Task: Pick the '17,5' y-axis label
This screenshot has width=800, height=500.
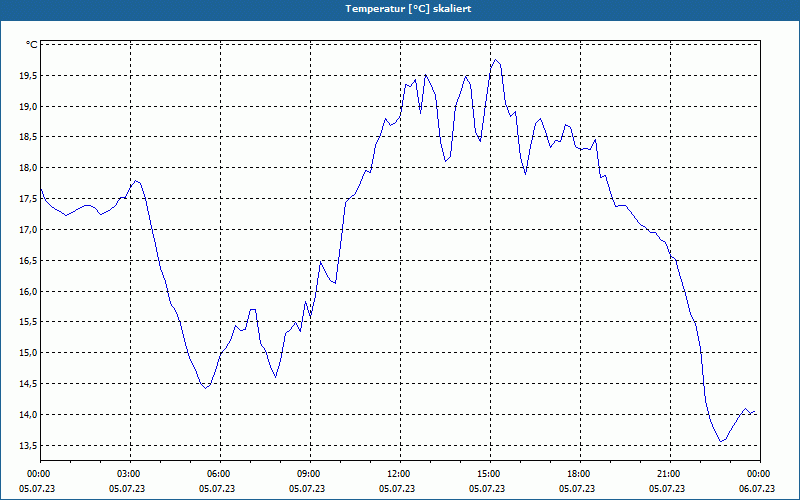Action: pyautogui.click(x=28, y=199)
